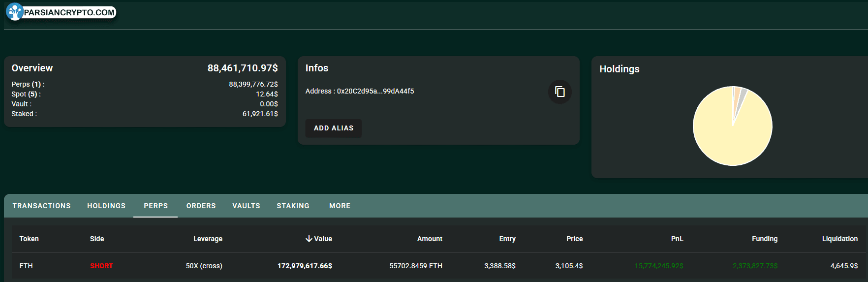
Task: Click the ADD ALIAS button
Action: point(334,128)
